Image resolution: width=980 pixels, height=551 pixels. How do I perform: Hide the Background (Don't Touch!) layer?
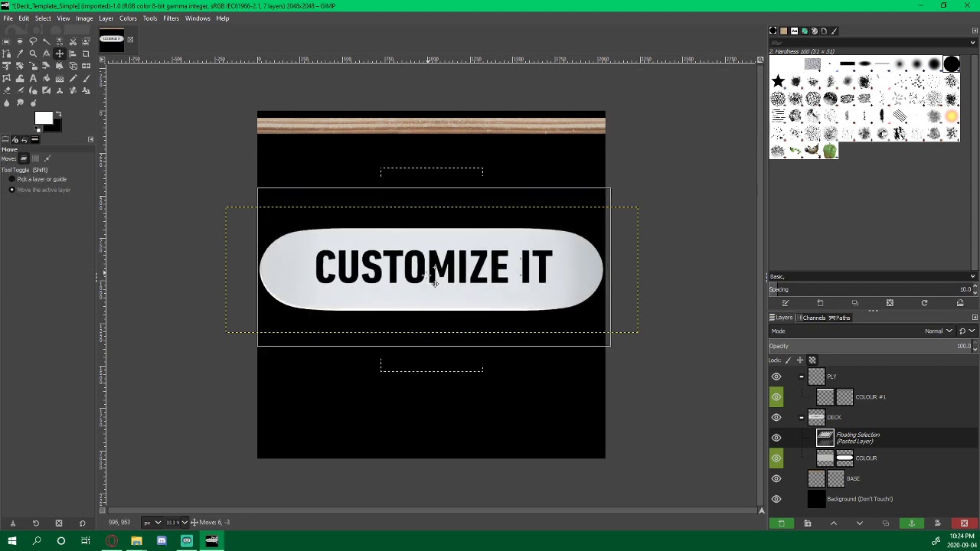(x=776, y=499)
